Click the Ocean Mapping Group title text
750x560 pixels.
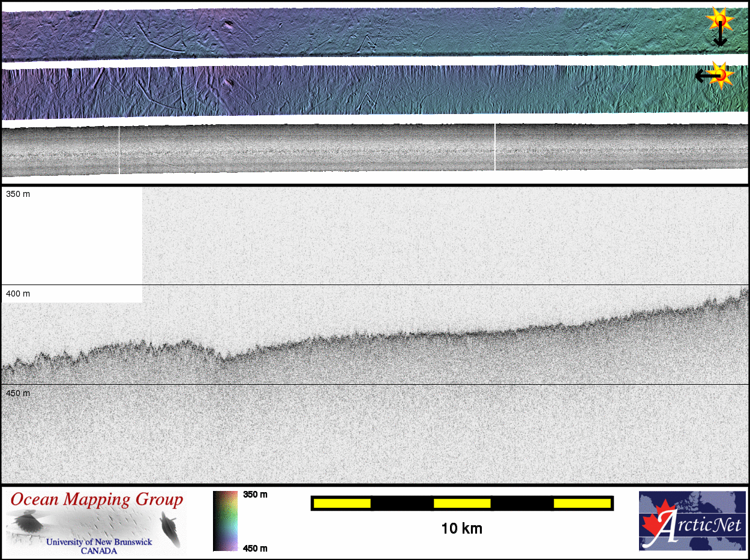tap(96, 499)
